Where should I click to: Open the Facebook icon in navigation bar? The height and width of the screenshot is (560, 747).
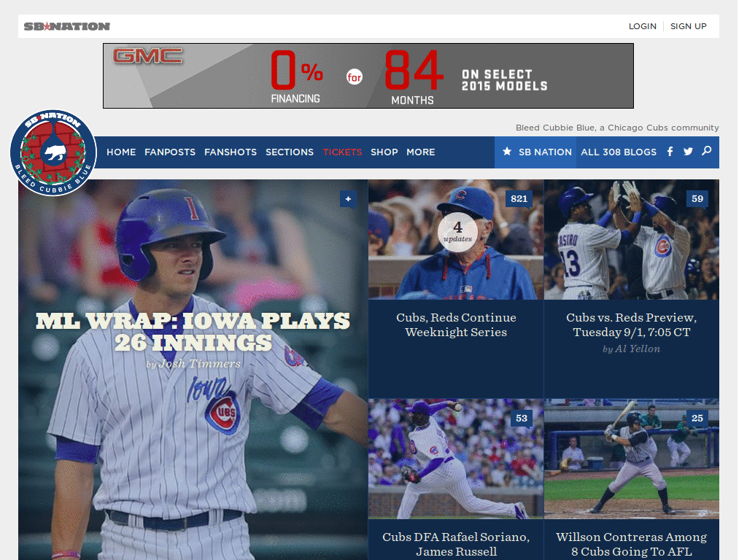[x=670, y=152]
